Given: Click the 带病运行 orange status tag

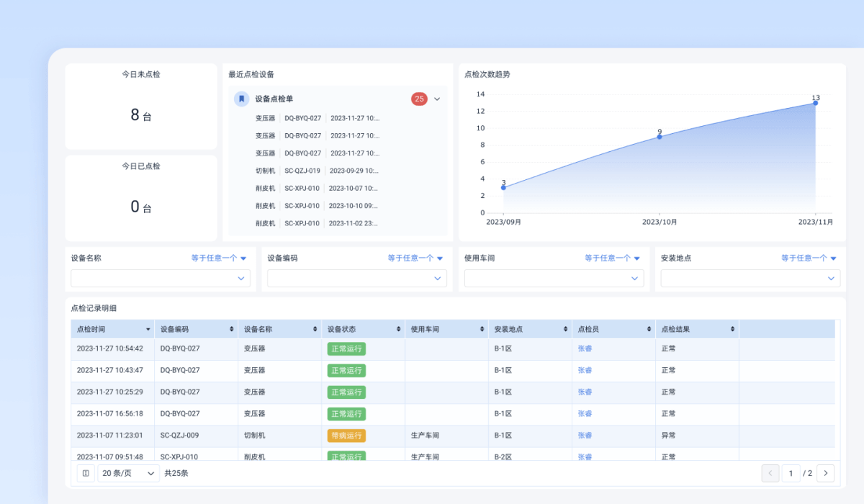Looking at the screenshot, I should tap(346, 436).
